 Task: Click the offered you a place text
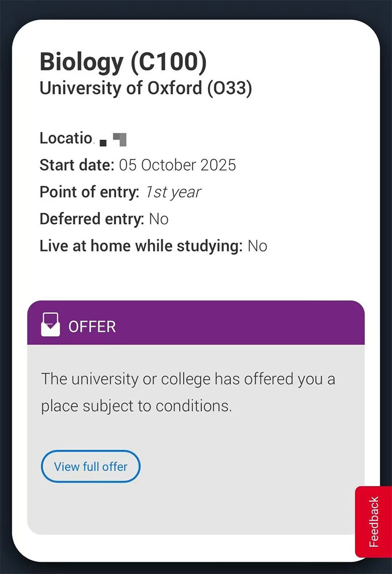point(188,393)
